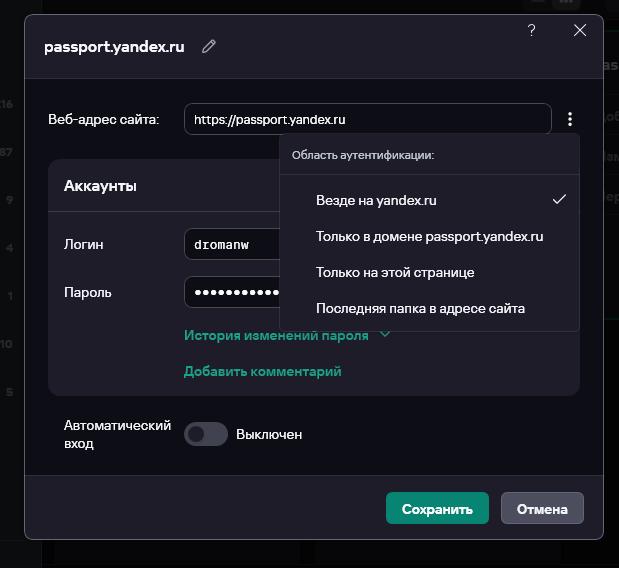Click into the masked Пароль field

tap(232, 292)
